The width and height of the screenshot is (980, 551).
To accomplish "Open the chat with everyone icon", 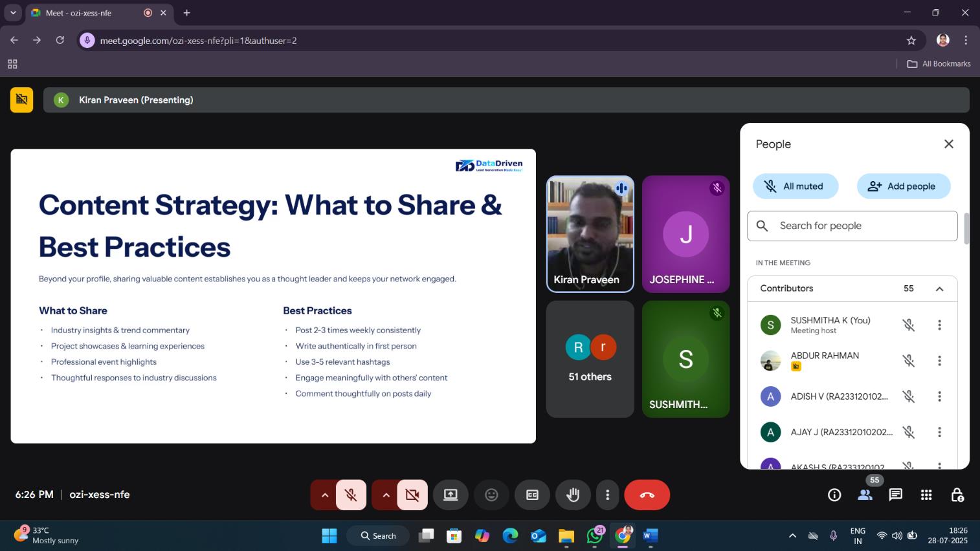I will [895, 495].
